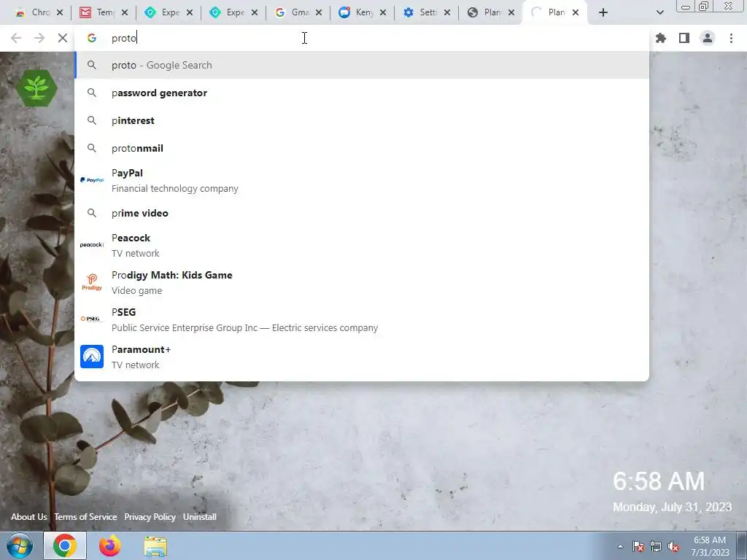Open Chrome extensions puzzle icon
This screenshot has width=747, height=560.
tap(661, 38)
